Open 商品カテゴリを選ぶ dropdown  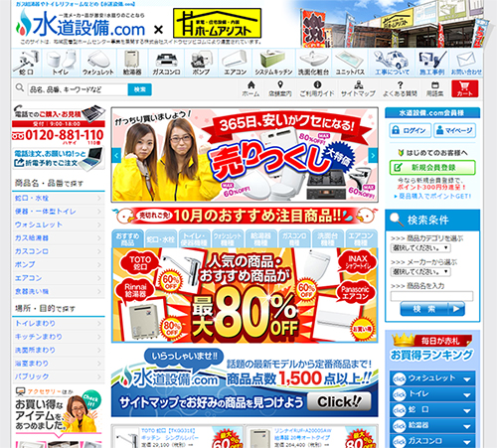click(420, 247)
